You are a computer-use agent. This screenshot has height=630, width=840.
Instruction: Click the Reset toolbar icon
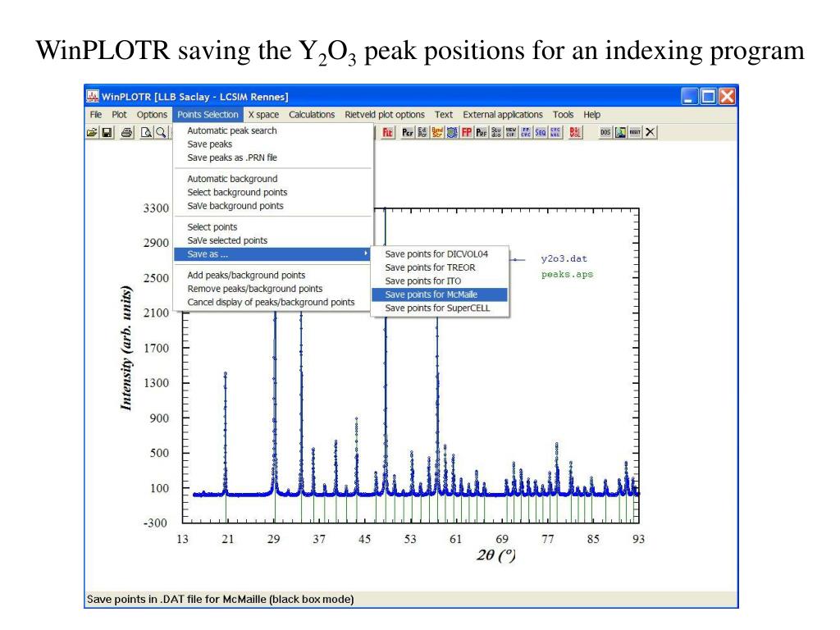pyautogui.click(x=636, y=132)
